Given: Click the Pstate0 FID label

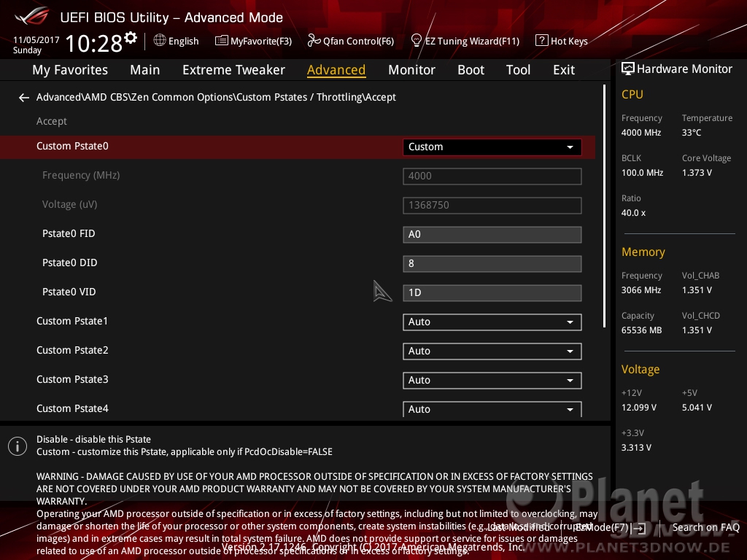Looking at the screenshot, I should (69, 233).
